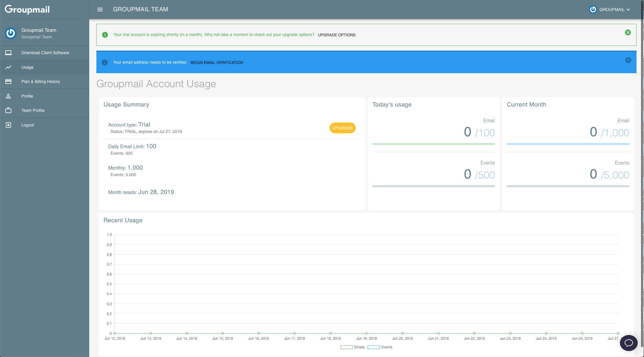Toggle the Events legend in Recent Usage chart
This screenshot has height=357, width=644.
point(380,347)
